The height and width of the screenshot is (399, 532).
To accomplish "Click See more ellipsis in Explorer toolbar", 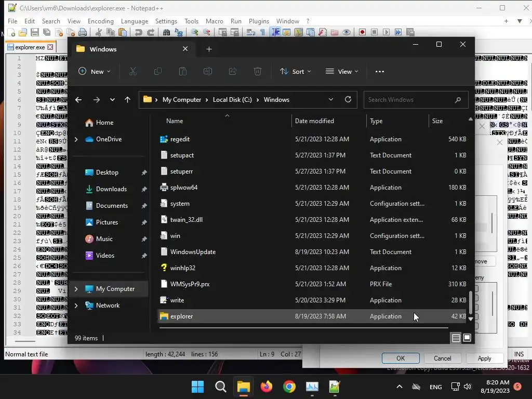I will click(x=380, y=72).
